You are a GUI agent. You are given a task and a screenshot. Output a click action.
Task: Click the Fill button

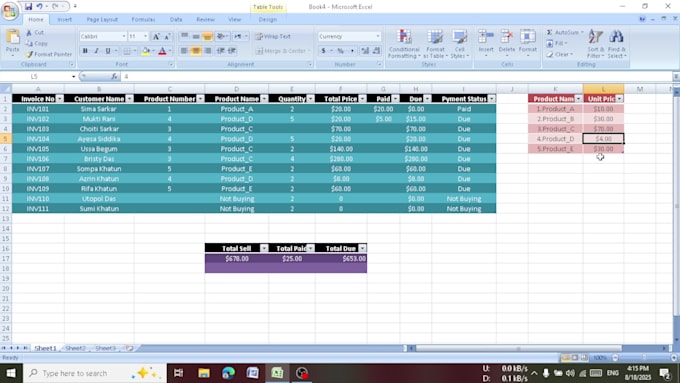pyautogui.click(x=557, y=43)
